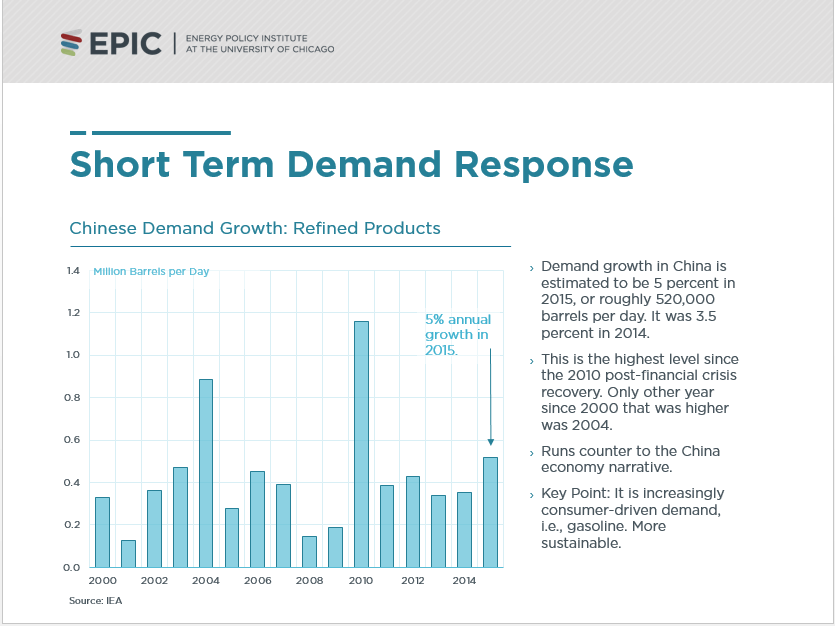Viewport: 835px width, 626px height.
Task: Click the EPIC striped logo icon
Action: (x=70, y=43)
